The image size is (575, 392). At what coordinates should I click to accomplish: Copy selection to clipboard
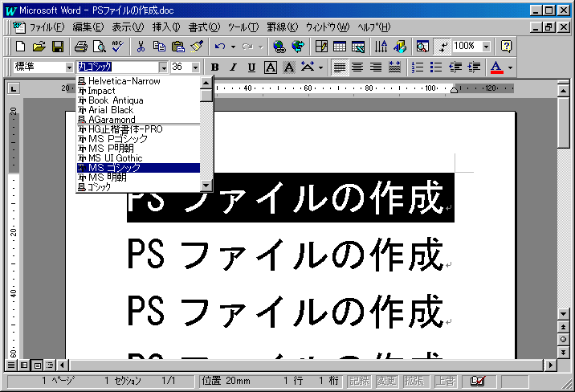[159, 47]
